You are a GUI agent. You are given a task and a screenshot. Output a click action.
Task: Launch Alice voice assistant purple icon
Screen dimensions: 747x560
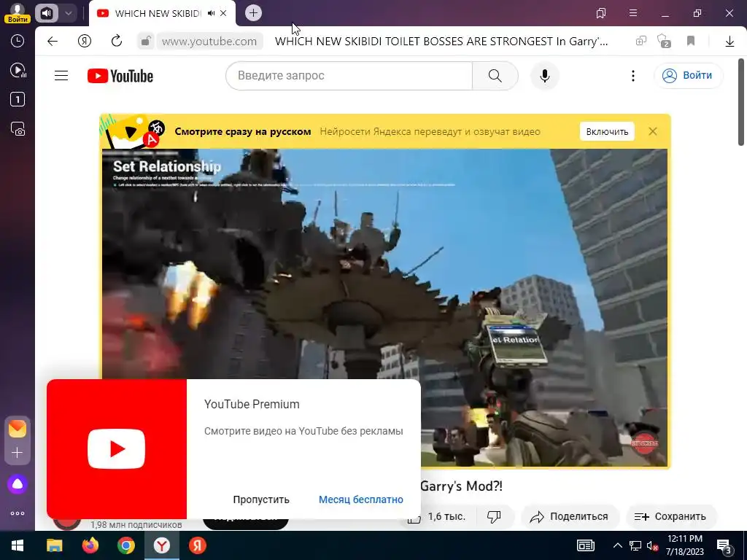(x=18, y=484)
